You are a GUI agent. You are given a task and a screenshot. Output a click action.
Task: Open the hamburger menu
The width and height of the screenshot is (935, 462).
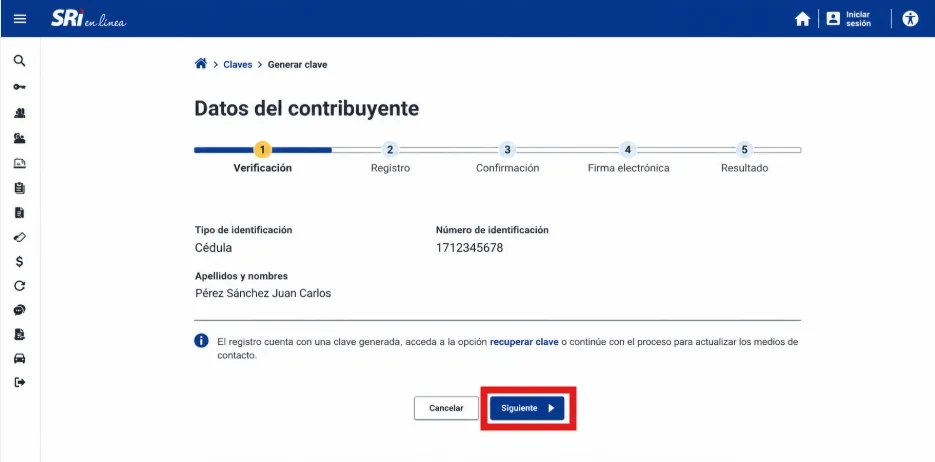tap(20, 19)
